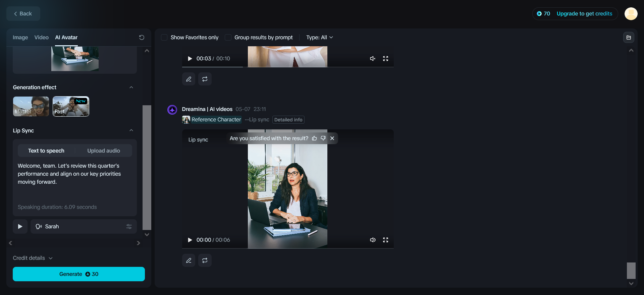Choose the Sarah voice selector
This screenshot has height=295, width=644.
point(84,227)
